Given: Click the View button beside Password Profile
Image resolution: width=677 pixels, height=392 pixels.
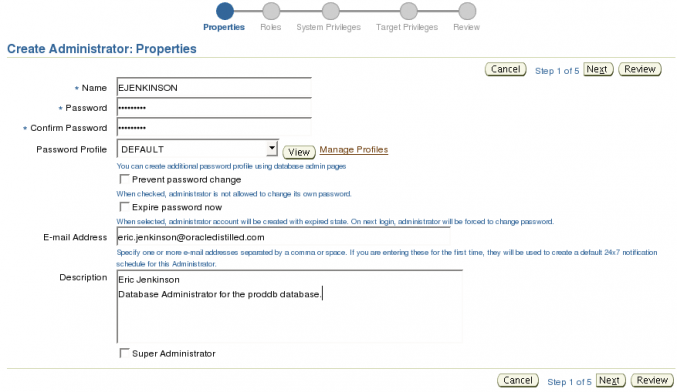Looking at the screenshot, I should point(299,152).
